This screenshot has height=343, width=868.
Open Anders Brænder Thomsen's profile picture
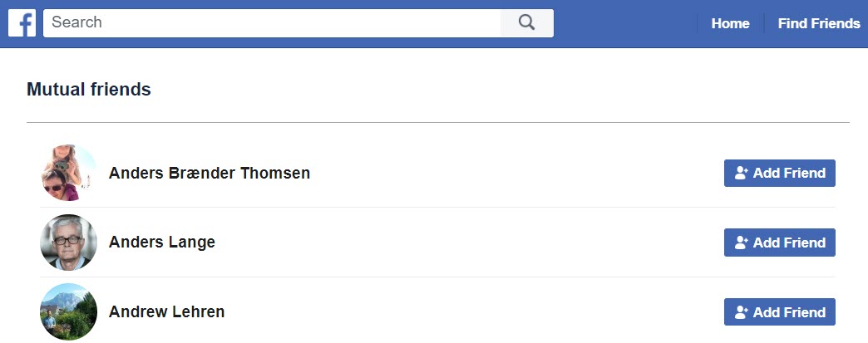pos(69,173)
